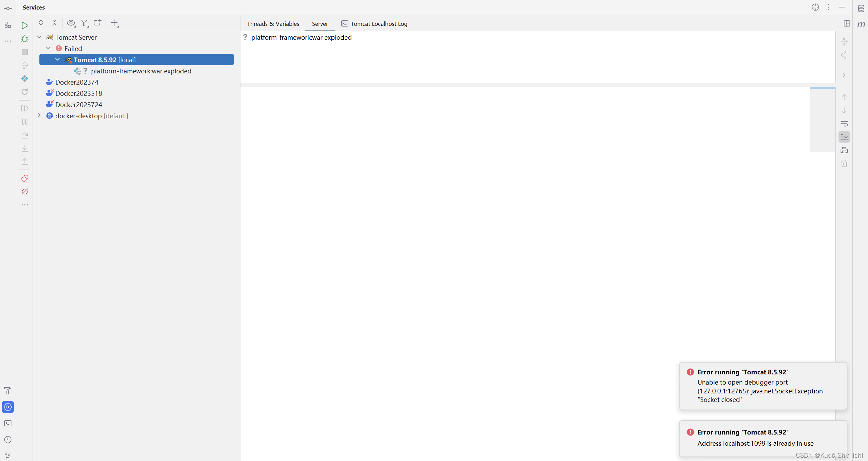
Task: Click Collapse All in Services toolbar
Action: tap(54, 23)
